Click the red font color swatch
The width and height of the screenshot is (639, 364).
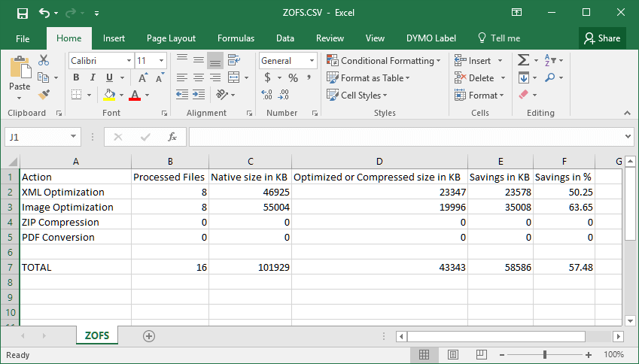[x=135, y=95]
